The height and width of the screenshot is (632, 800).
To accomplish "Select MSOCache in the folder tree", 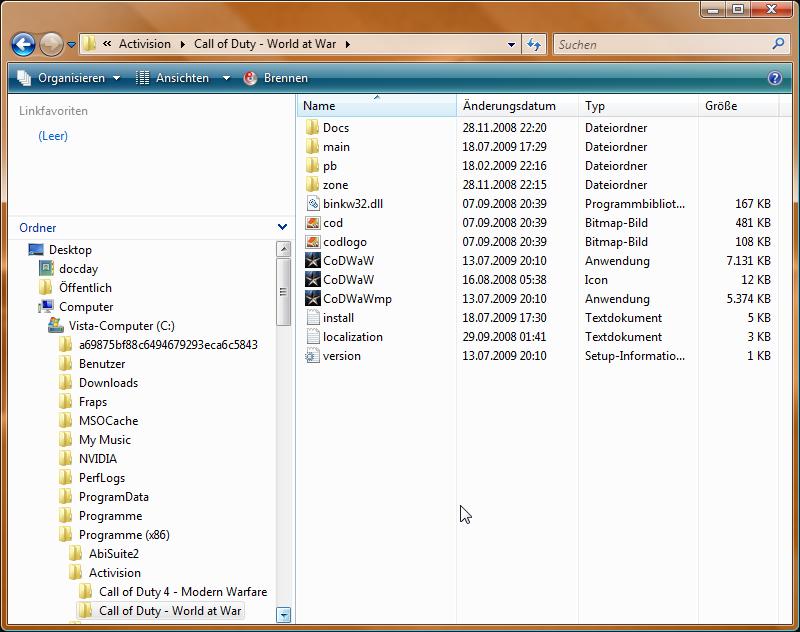I will pos(108,421).
